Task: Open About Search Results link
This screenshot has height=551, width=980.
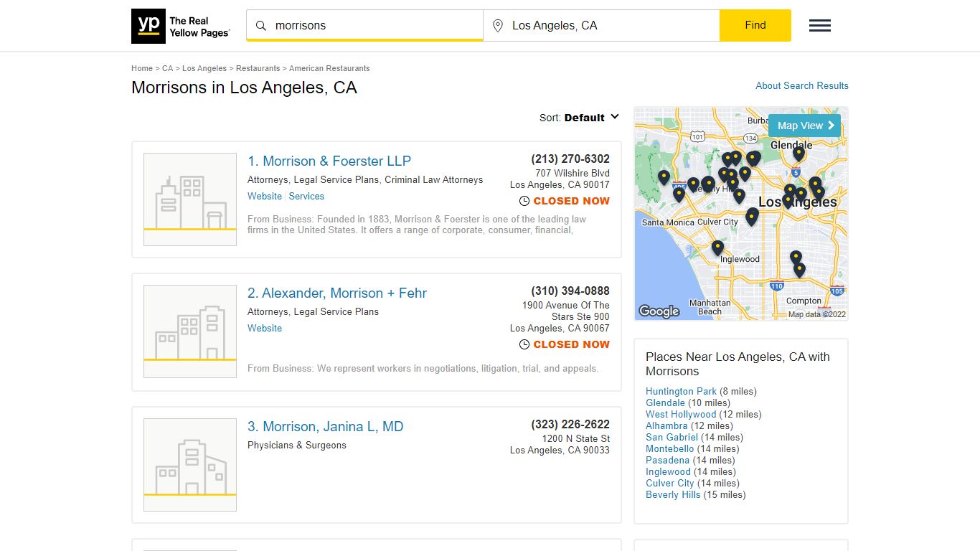Action: pos(802,85)
